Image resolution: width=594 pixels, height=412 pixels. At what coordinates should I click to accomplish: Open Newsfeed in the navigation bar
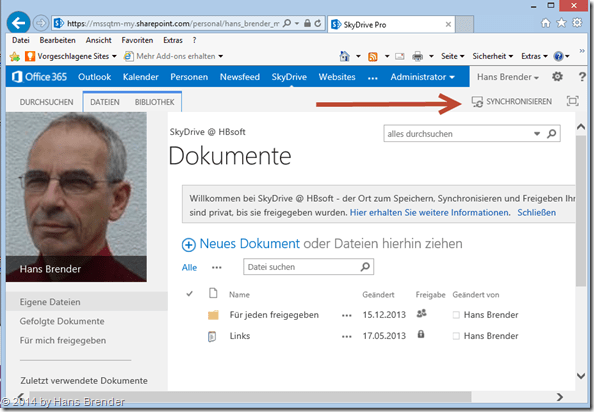coord(240,77)
